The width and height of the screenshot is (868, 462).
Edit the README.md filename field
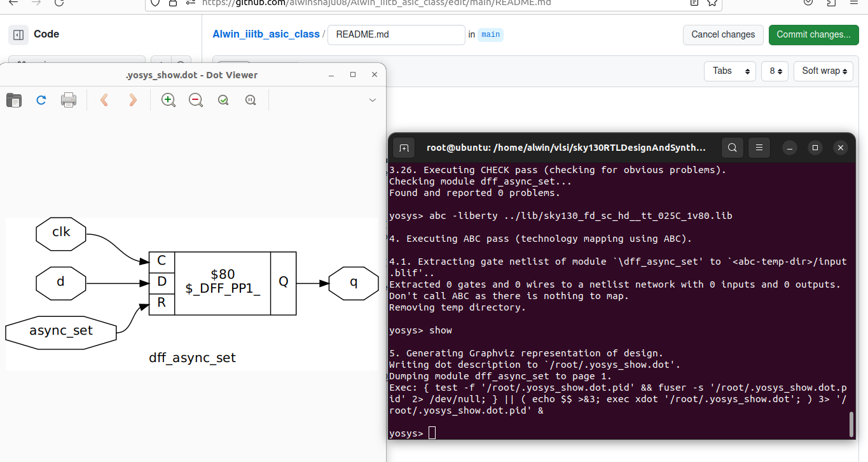point(396,35)
